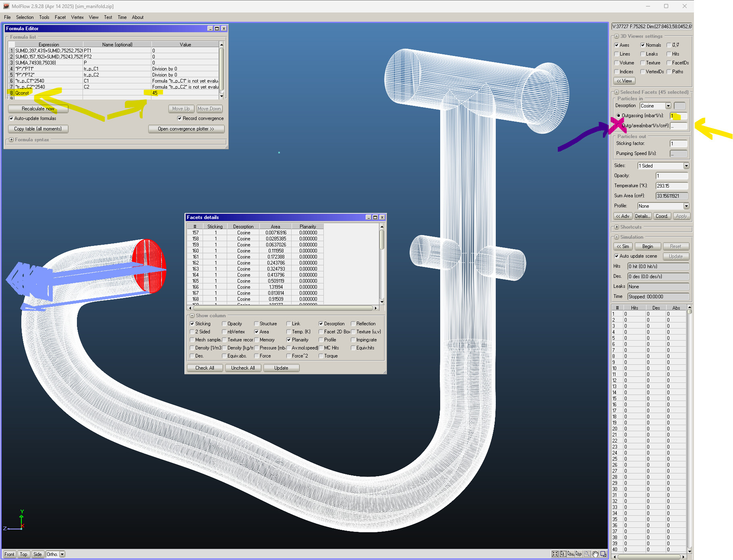Click the Check All button
The height and width of the screenshot is (560, 733).
pos(205,368)
